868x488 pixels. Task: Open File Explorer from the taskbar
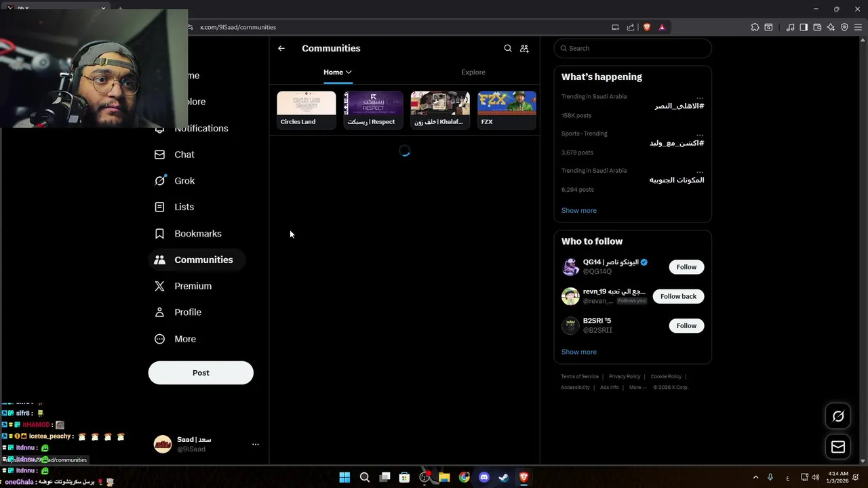[x=444, y=477]
